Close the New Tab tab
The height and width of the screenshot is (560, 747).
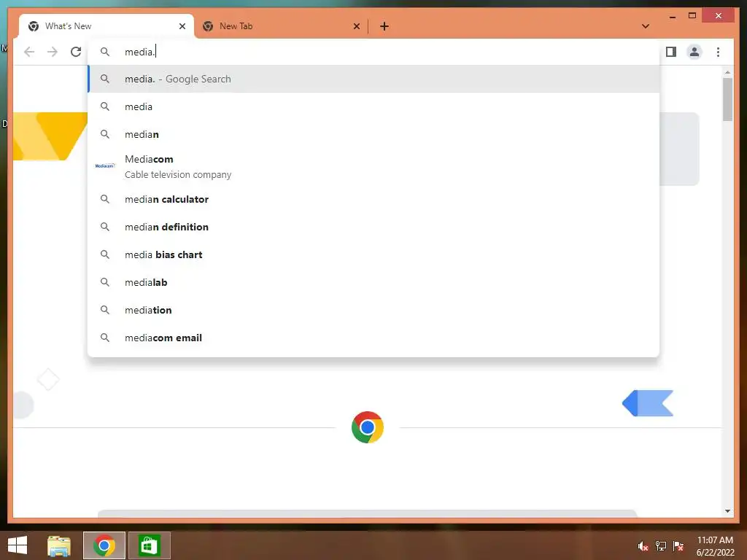tap(356, 26)
